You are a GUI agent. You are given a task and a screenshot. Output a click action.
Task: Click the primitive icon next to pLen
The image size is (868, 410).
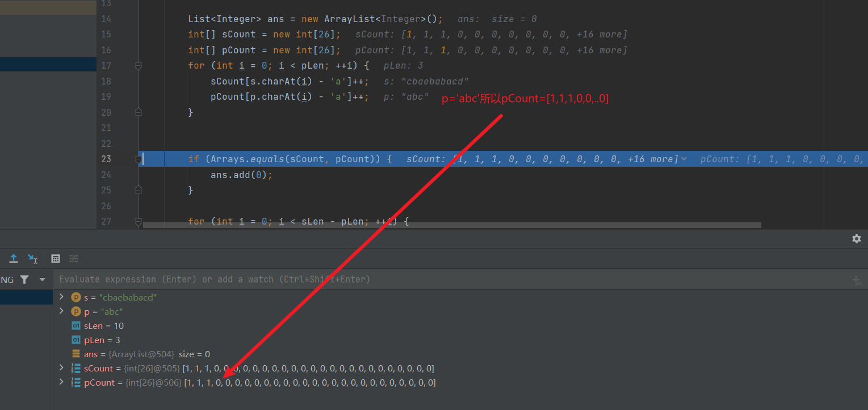pyautogui.click(x=76, y=340)
